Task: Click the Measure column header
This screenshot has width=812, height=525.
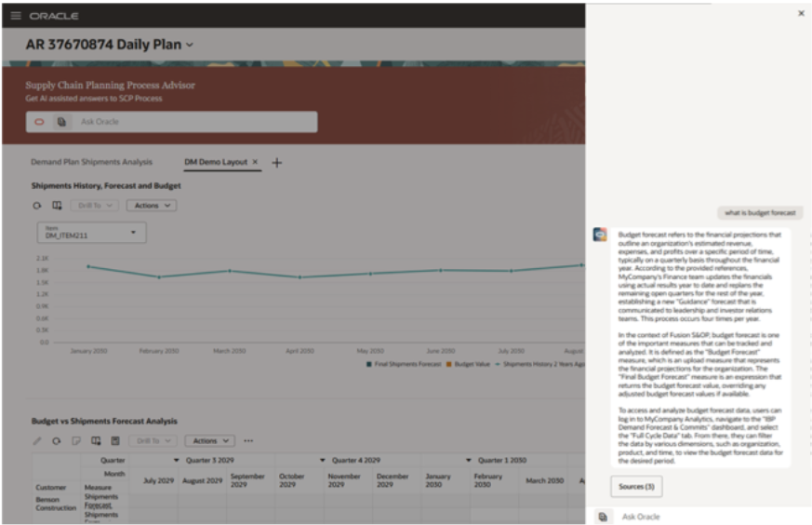Action: click(x=98, y=488)
